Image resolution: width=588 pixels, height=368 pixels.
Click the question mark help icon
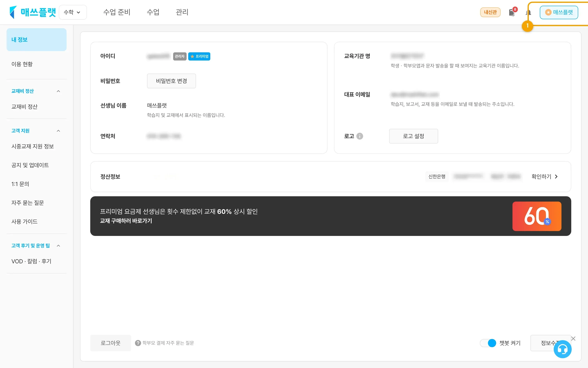138,343
